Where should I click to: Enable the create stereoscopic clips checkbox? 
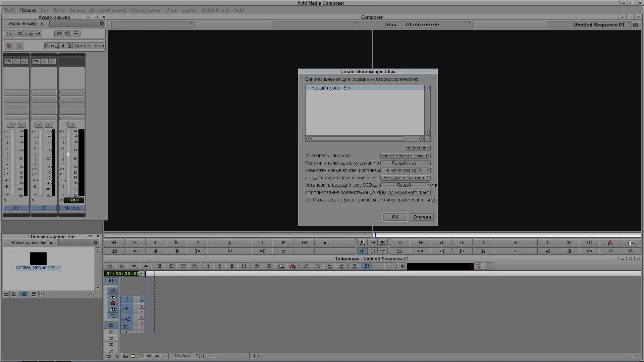309,200
